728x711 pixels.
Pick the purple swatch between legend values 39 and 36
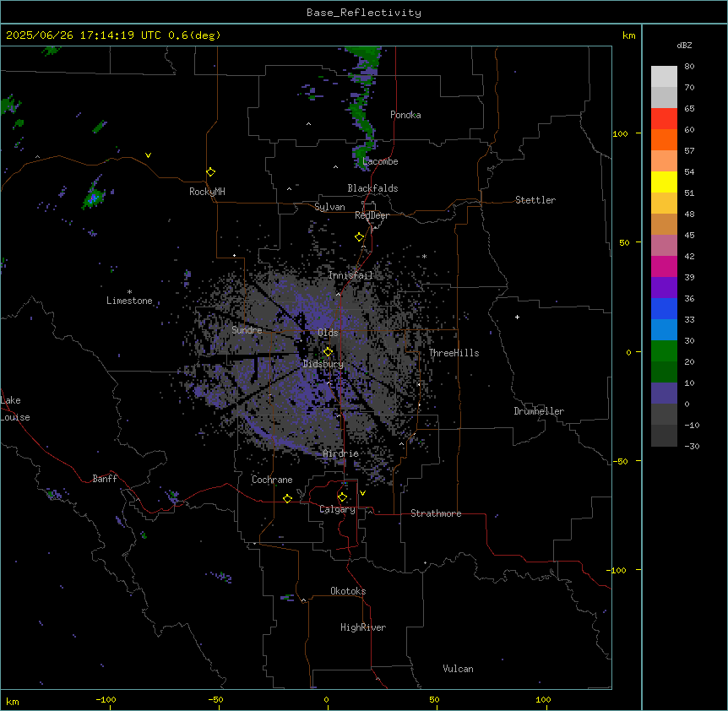click(x=664, y=288)
